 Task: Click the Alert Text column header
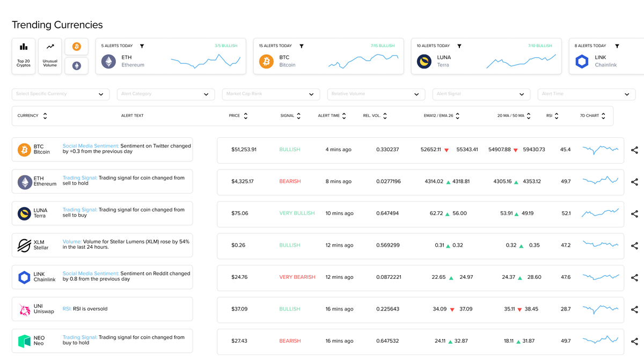(x=132, y=116)
